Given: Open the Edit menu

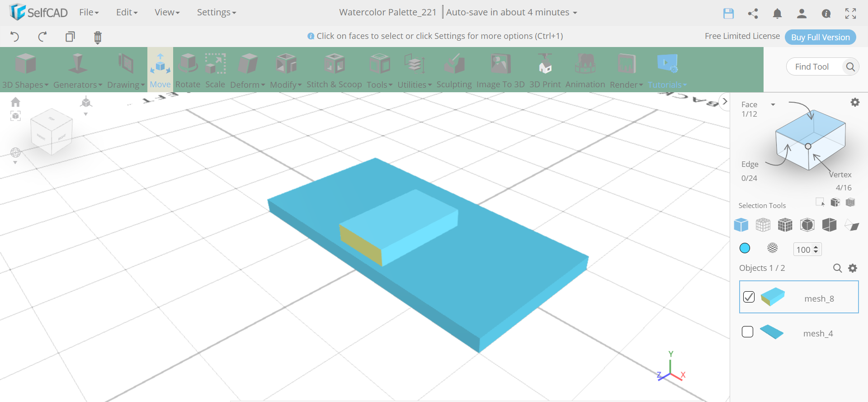Looking at the screenshot, I should (127, 12).
